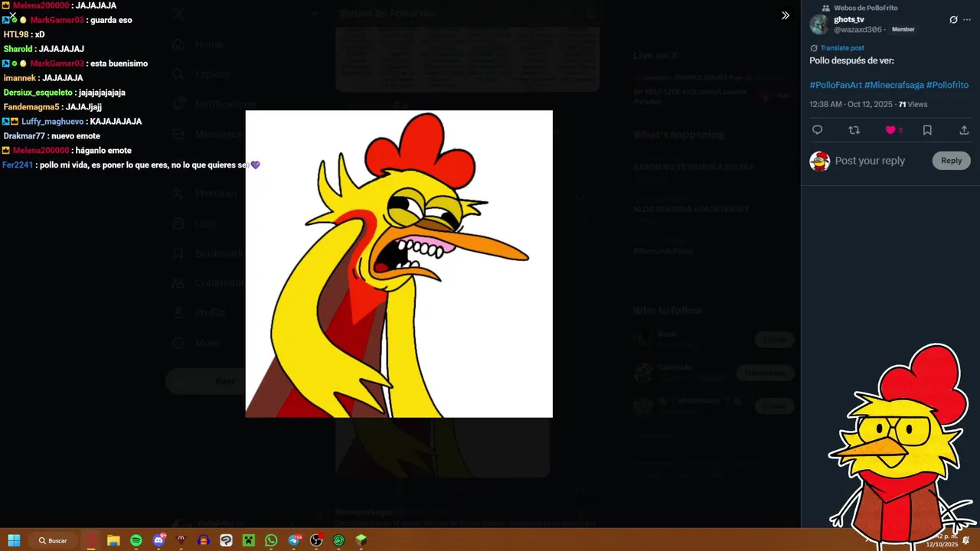Screen dimensions: 980x551
Task: Toggle the pink heart like button
Action: [x=890, y=130]
